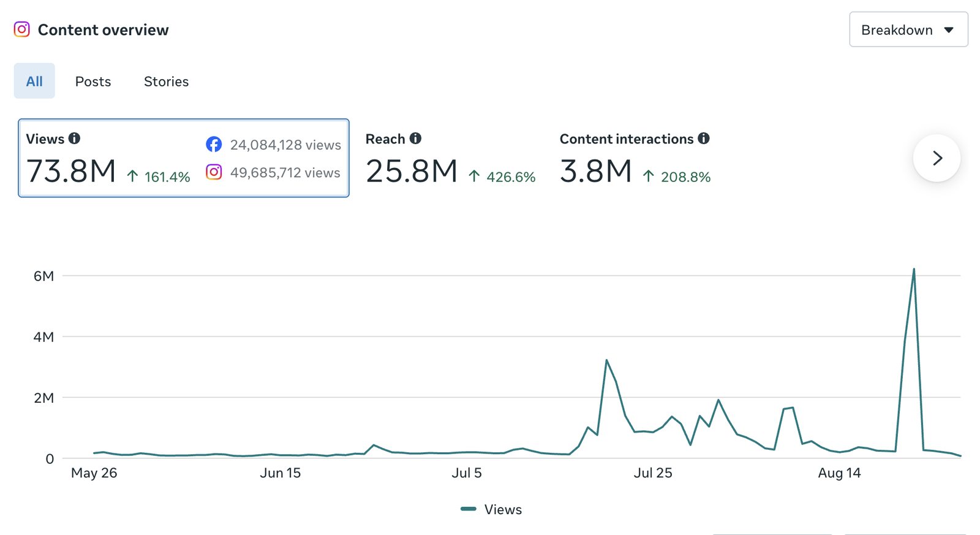
Task: Click the Jul 5 axis label
Action: click(x=467, y=473)
